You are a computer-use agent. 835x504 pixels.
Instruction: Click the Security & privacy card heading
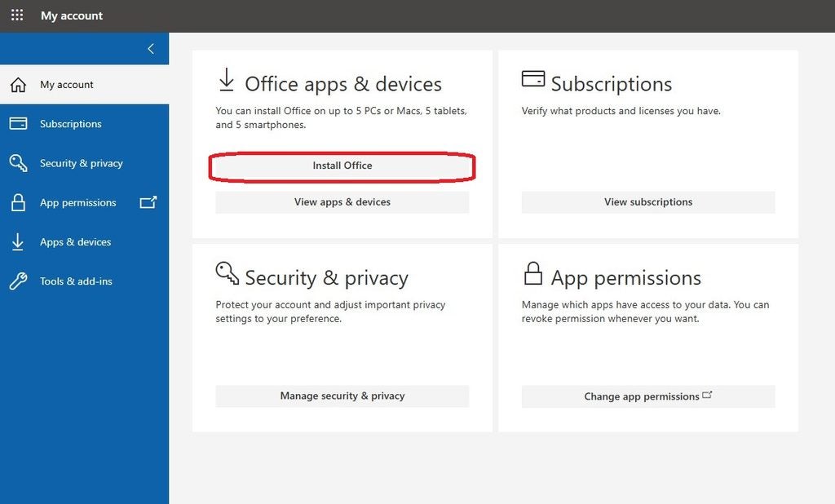326,278
